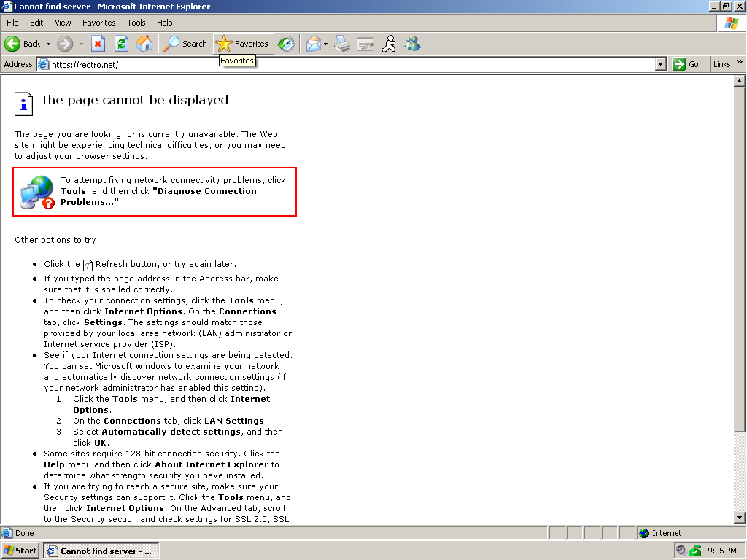The height and width of the screenshot is (560, 747).
Task: Click the AIM running man icon
Action: tap(390, 44)
